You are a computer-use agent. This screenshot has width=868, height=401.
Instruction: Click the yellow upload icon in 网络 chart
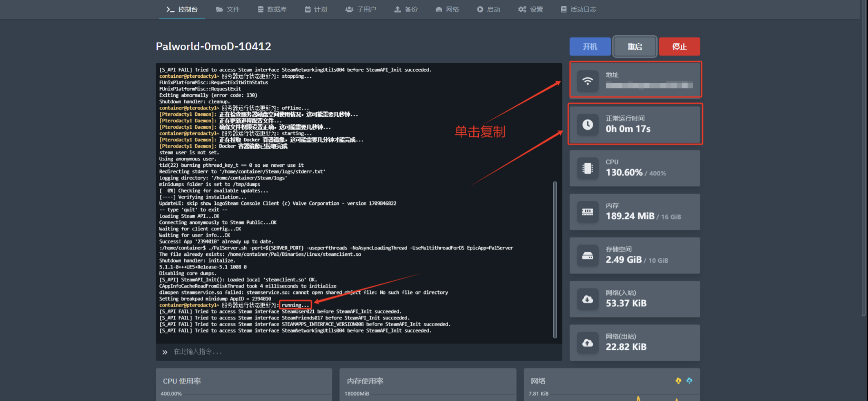[x=678, y=381]
